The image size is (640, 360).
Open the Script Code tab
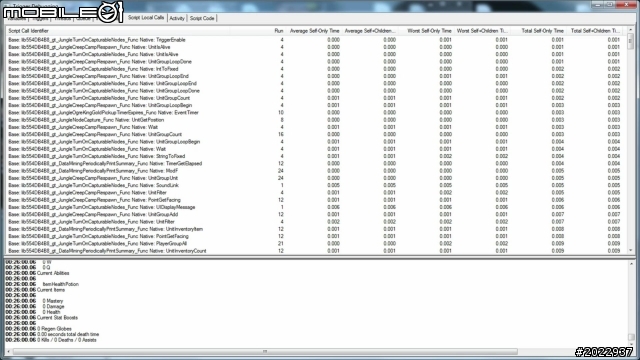click(202, 18)
